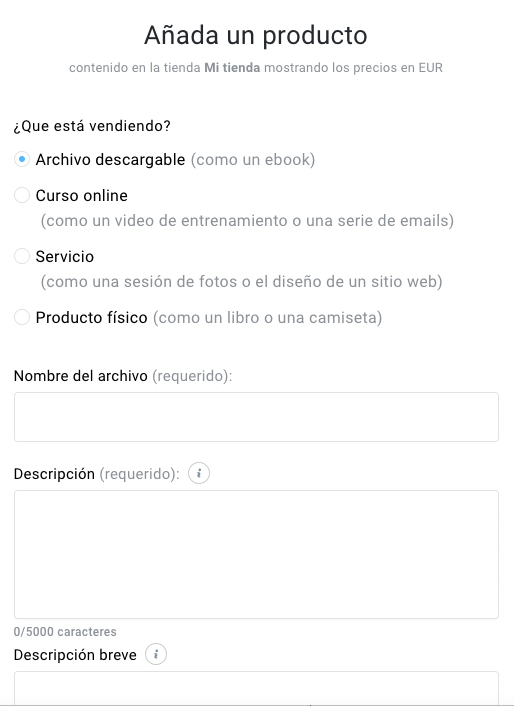This screenshot has width=514, height=706.
Task: Open the info icon beside Descripción breve
Action: point(156,654)
